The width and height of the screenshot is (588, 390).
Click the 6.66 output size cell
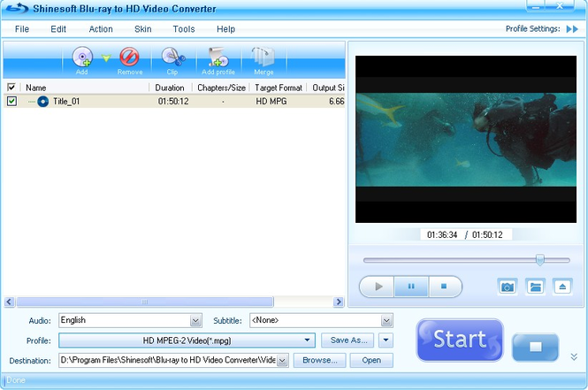(336, 101)
